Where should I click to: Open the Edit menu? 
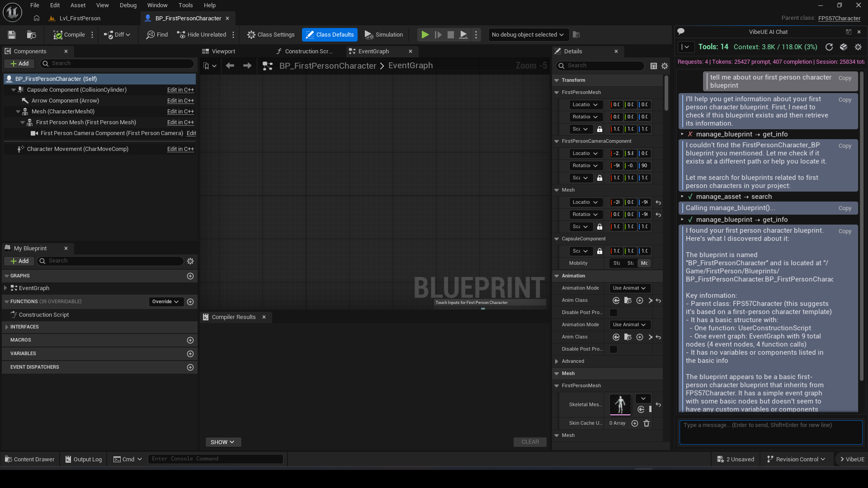click(x=54, y=5)
